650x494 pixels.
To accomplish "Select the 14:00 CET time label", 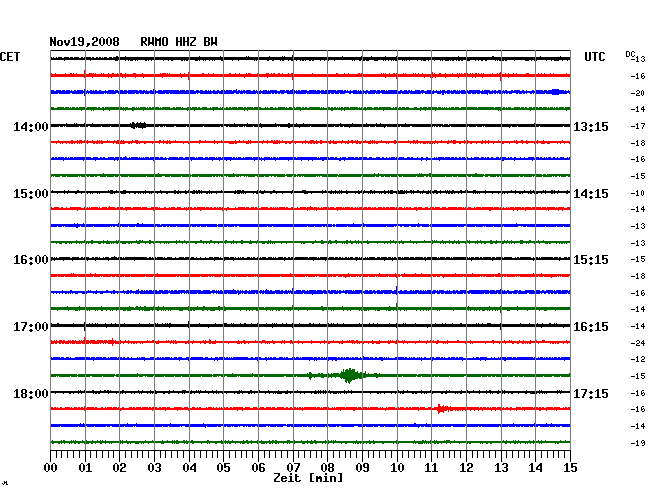I will click(x=31, y=126).
